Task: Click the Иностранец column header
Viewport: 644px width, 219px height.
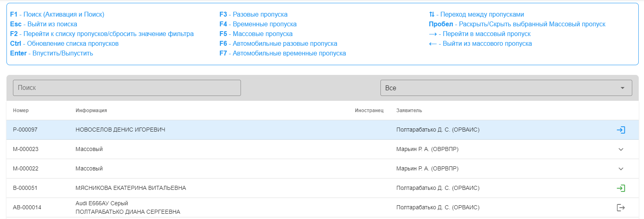Action: pos(369,111)
